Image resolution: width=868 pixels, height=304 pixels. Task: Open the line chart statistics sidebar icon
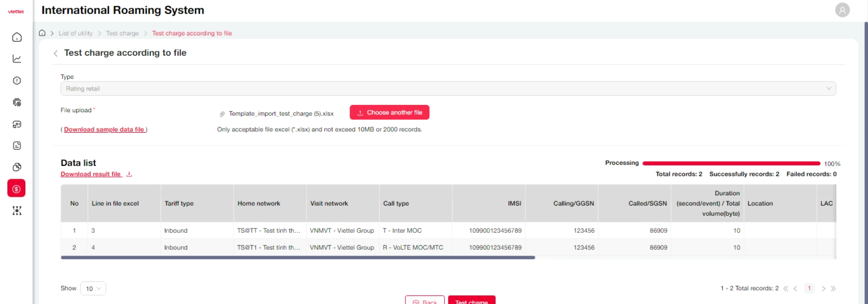tap(17, 59)
